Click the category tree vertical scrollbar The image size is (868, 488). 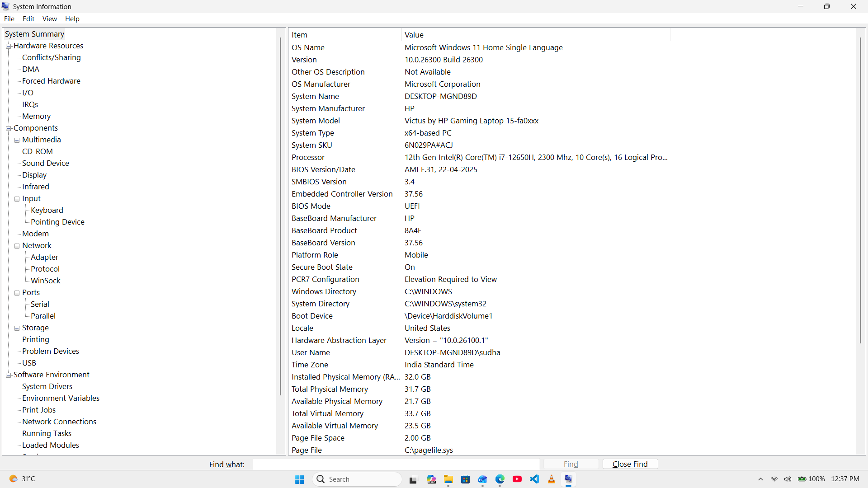point(280,217)
